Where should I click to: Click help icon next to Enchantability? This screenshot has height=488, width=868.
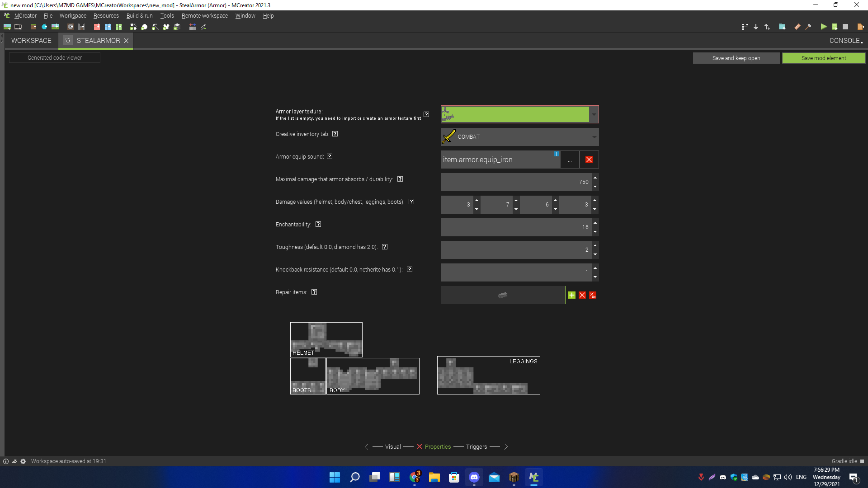coord(318,224)
